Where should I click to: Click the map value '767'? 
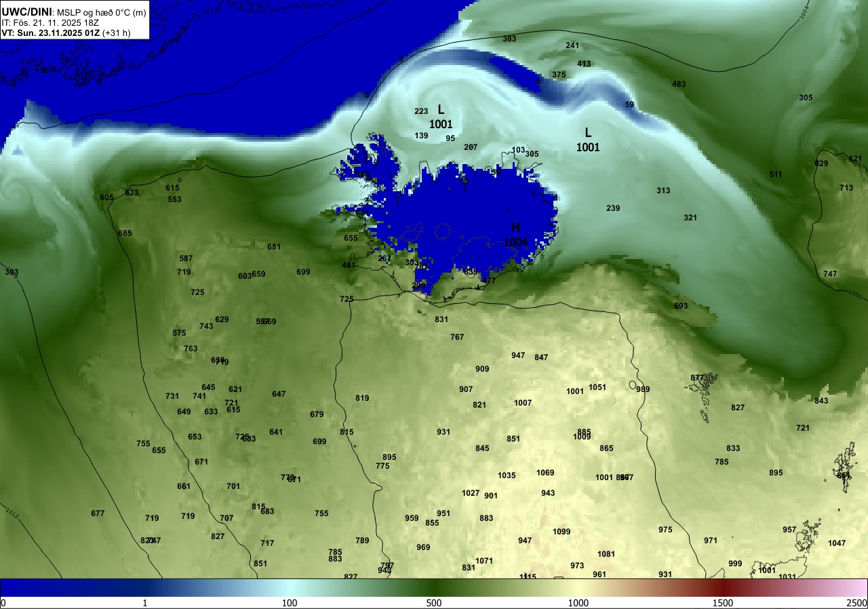pos(457,337)
